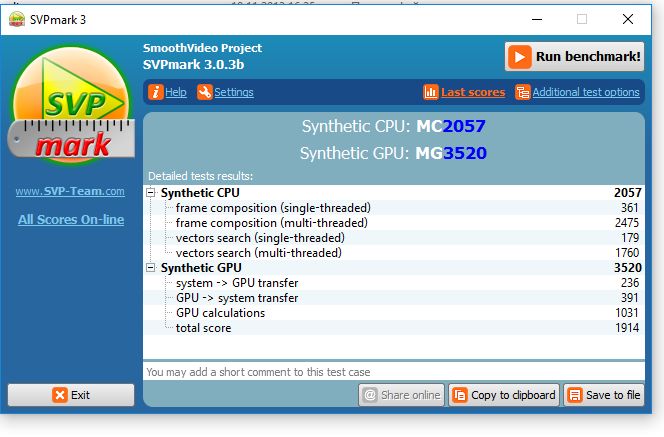Click the orange play icon on Run benchmark
664x437 pixels.
[x=519, y=57]
